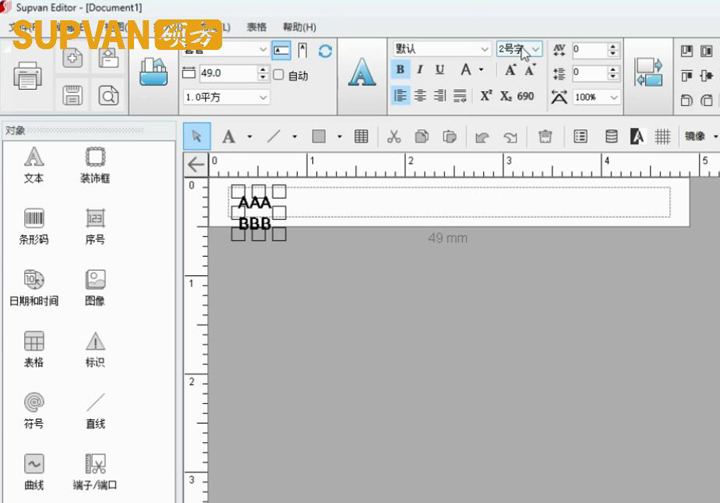The image size is (720, 503).
Task: Click the scissors cut icon
Action: click(394, 137)
